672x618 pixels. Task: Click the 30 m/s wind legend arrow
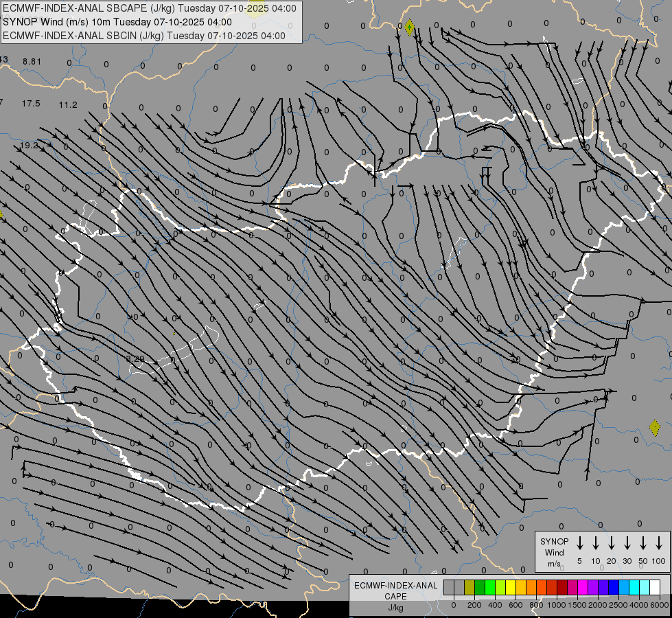(627, 543)
